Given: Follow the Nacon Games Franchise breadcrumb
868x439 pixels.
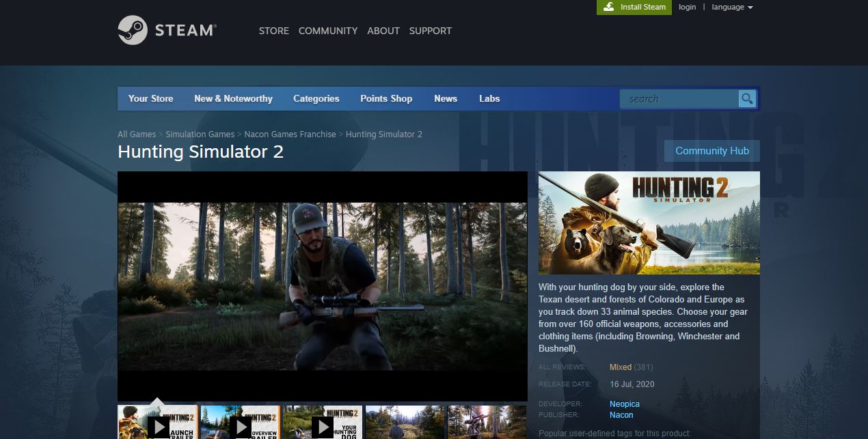Looking at the screenshot, I should point(290,134).
